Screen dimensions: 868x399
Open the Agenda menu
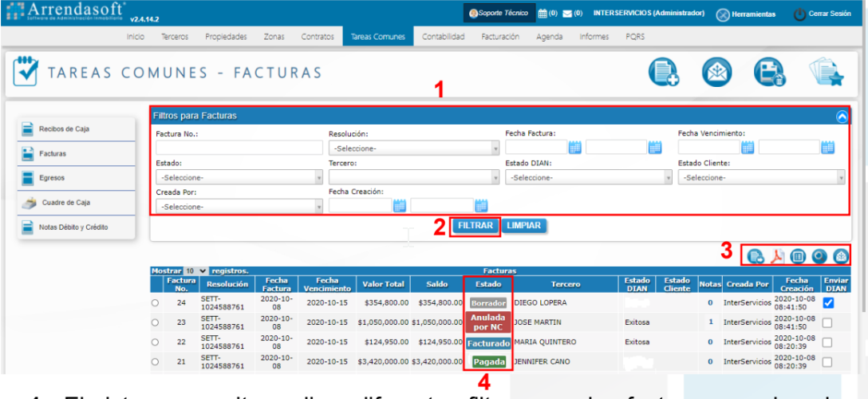tap(550, 37)
